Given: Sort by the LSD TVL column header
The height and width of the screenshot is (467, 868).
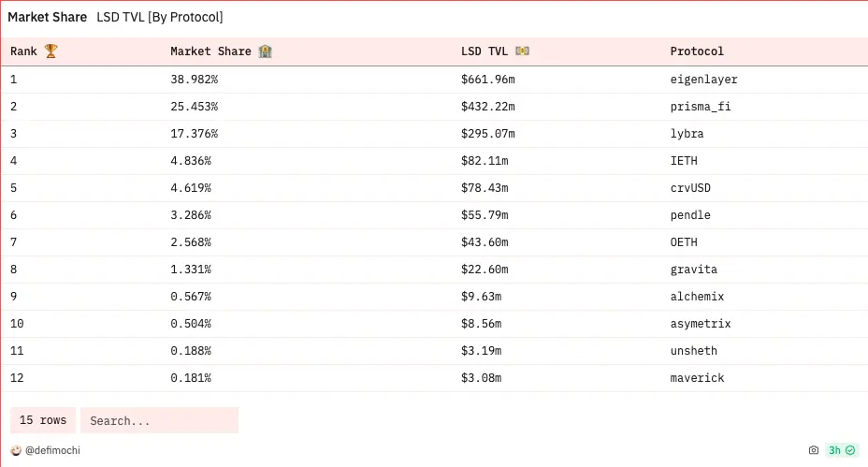Looking at the screenshot, I should point(485,51).
